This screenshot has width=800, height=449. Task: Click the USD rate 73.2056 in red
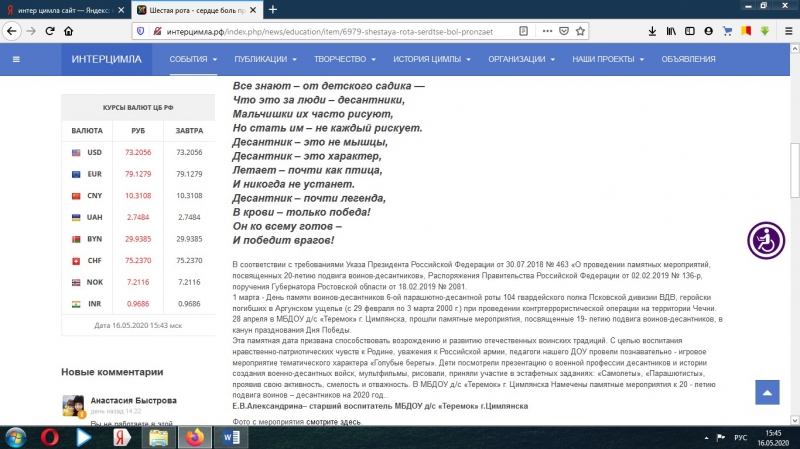point(138,153)
